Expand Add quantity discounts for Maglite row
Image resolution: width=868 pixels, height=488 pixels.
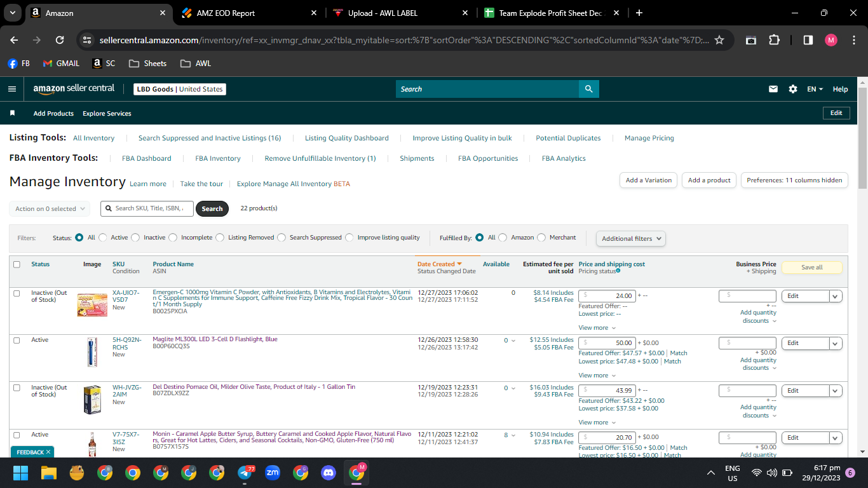coord(758,364)
